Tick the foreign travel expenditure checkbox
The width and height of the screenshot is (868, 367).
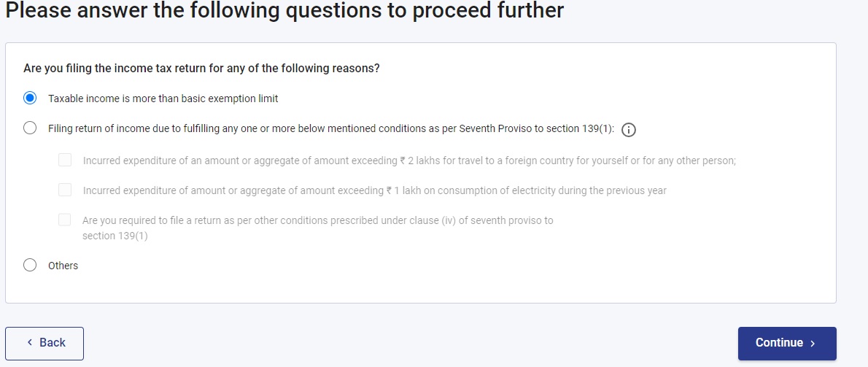(65, 160)
